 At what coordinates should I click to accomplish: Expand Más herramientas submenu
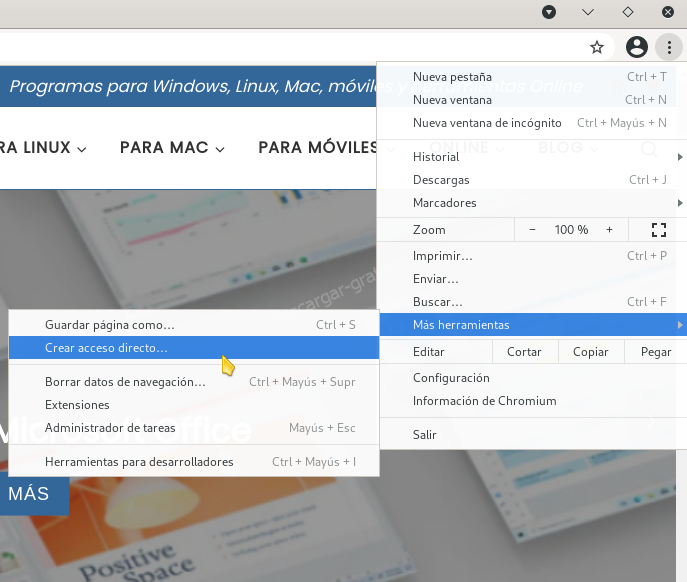[x=533, y=325]
